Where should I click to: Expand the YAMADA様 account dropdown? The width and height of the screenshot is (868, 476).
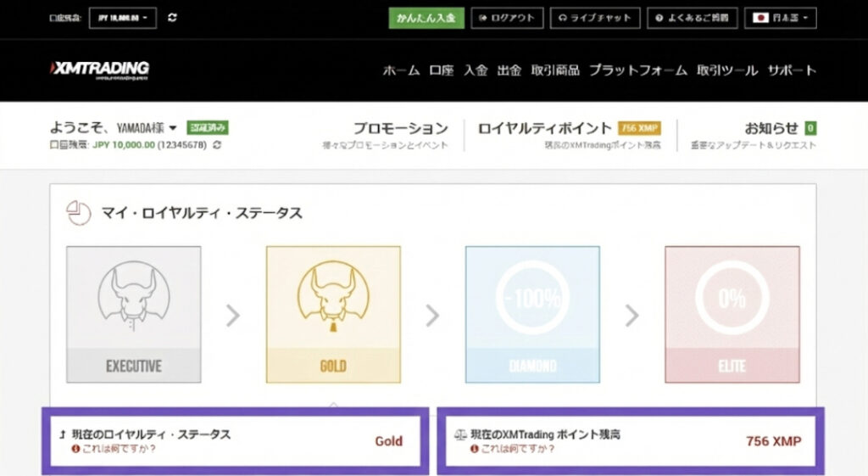point(173,128)
